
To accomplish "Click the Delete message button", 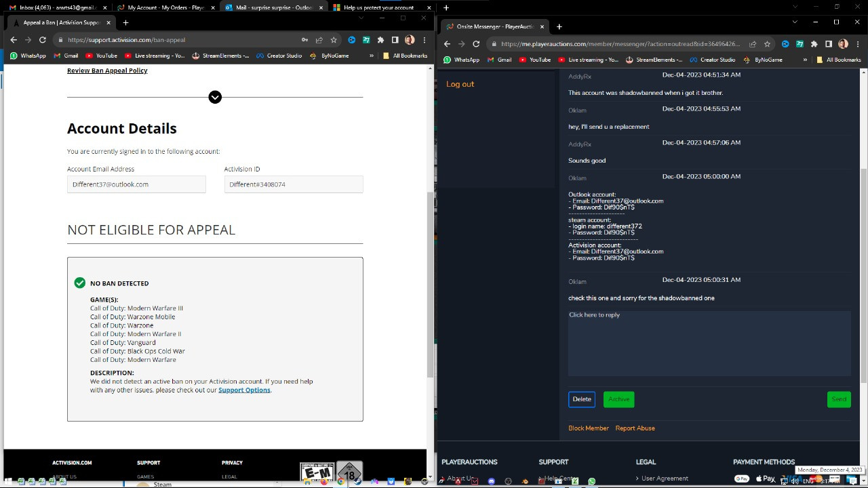I will coord(582,399).
